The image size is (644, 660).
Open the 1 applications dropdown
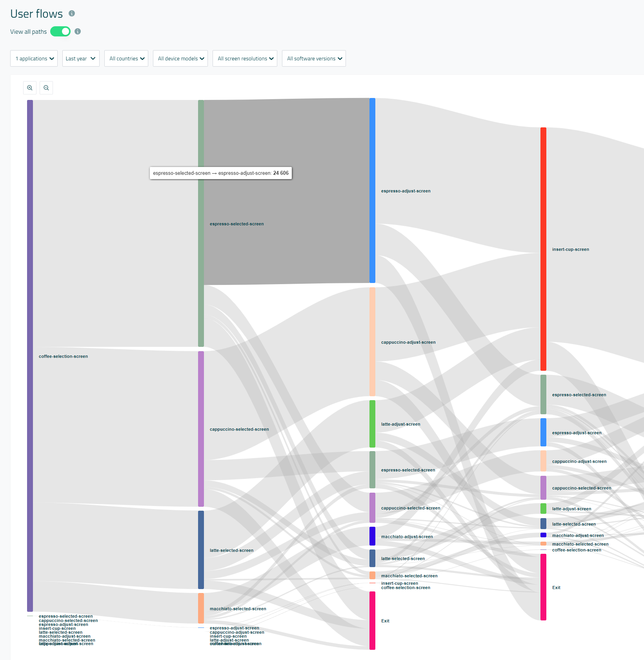click(x=34, y=58)
